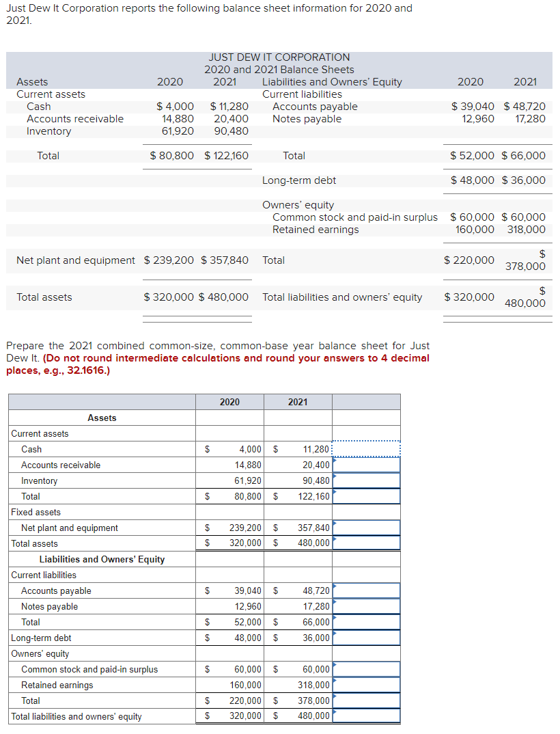Click the 2021 column header cell
The height and width of the screenshot is (734, 560).
[x=298, y=402]
